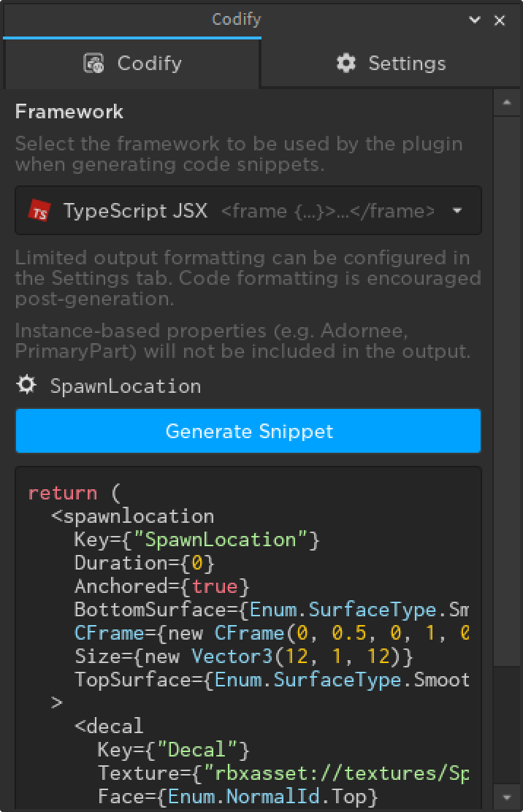Click the Settings gear icon

(x=346, y=64)
